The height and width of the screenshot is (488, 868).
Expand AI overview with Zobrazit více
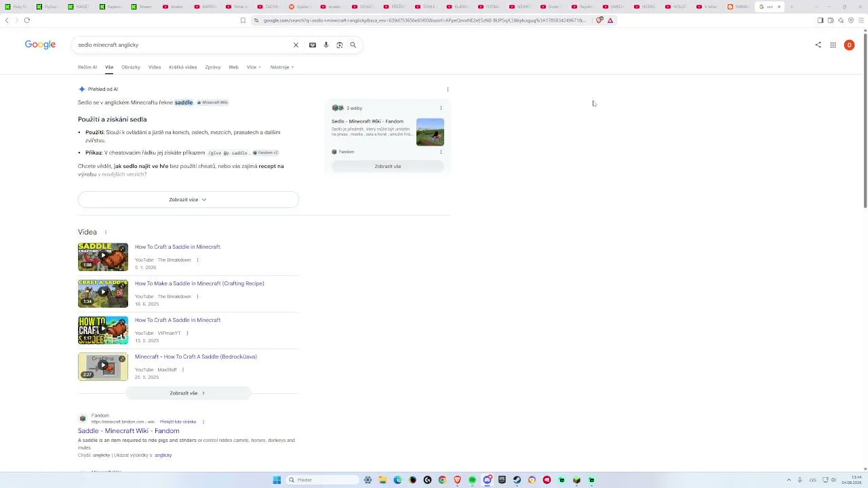[x=189, y=200]
